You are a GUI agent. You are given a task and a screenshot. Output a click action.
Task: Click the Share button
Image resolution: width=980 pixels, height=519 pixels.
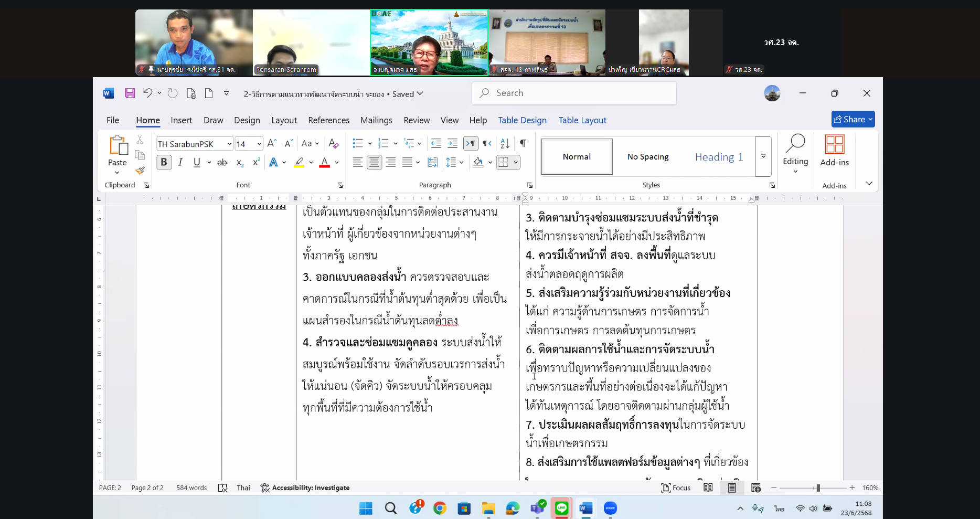[x=853, y=119]
